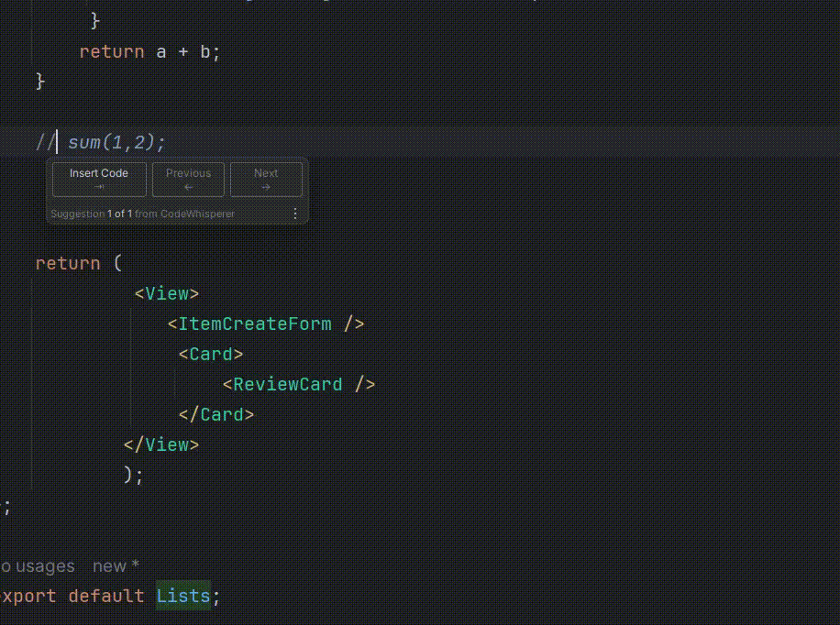Image resolution: width=840 pixels, height=625 pixels.
Task: Click the 'new *' author hint
Action: (116, 566)
